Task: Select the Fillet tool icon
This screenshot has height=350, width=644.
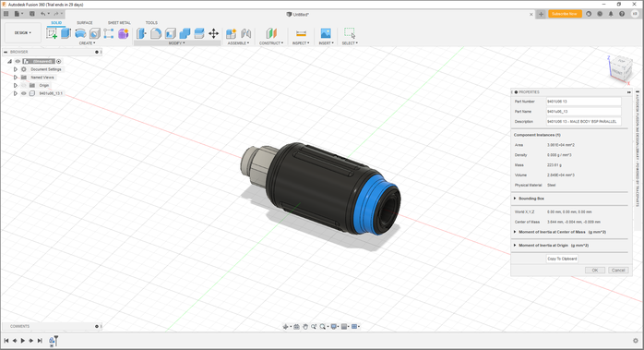Action: (156, 33)
